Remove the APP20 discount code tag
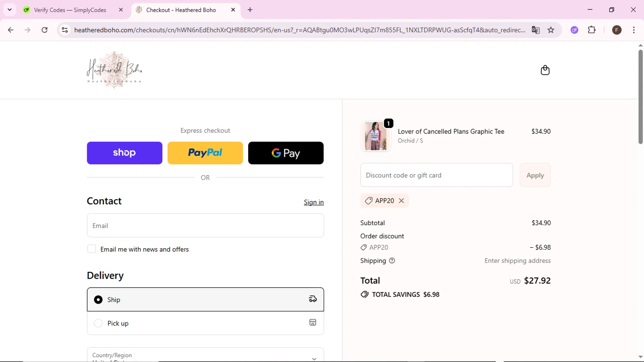The width and height of the screenshot is (644, 362). click(401, 201)
